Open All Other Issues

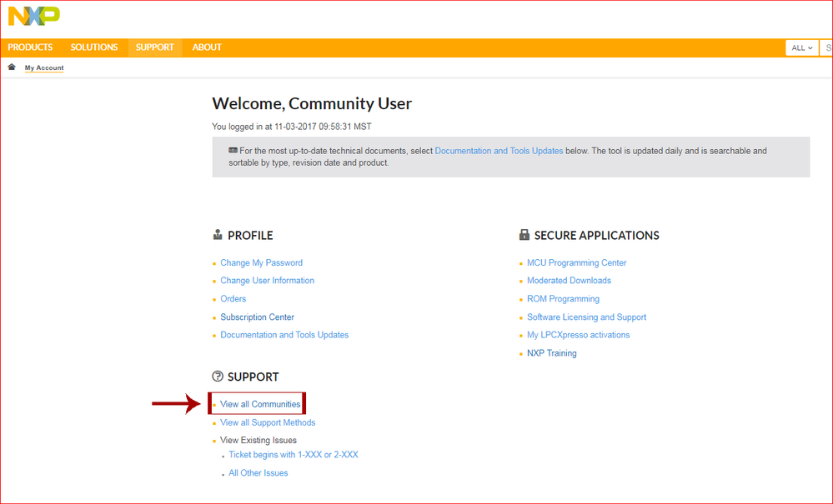point(258,472)
